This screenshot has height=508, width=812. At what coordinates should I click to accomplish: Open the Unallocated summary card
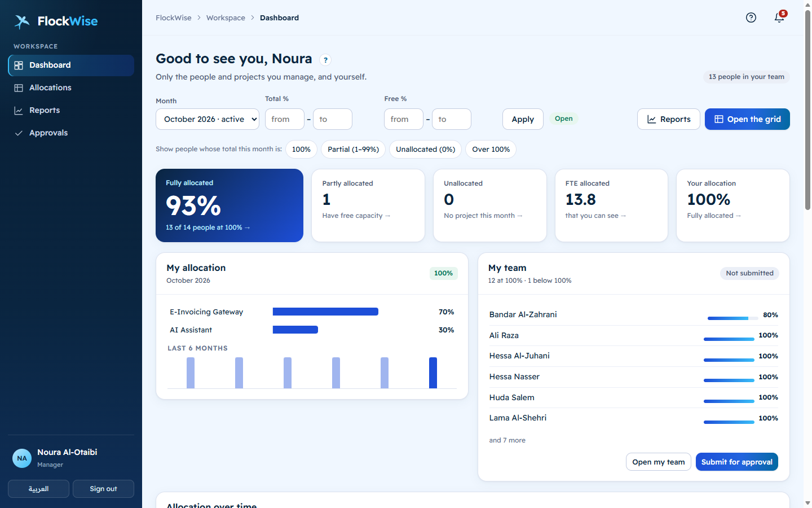(x=490, y=205)
